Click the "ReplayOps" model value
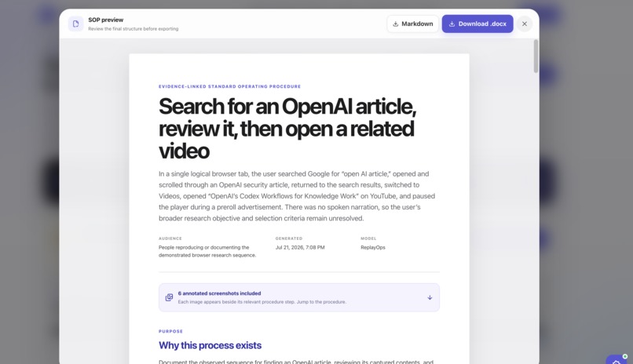 pyautogui.click(x=372, y=247)
